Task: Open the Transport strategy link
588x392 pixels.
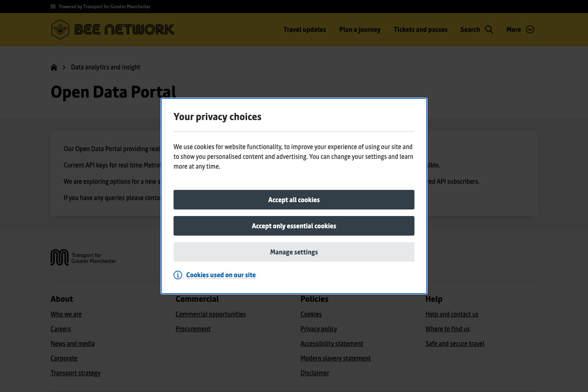Action: (x=76, y=373)
